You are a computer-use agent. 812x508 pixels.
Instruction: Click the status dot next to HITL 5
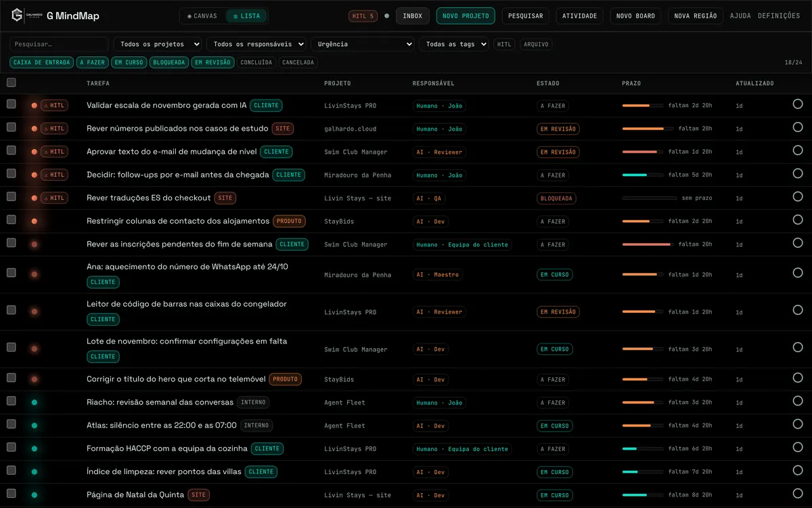386,16
